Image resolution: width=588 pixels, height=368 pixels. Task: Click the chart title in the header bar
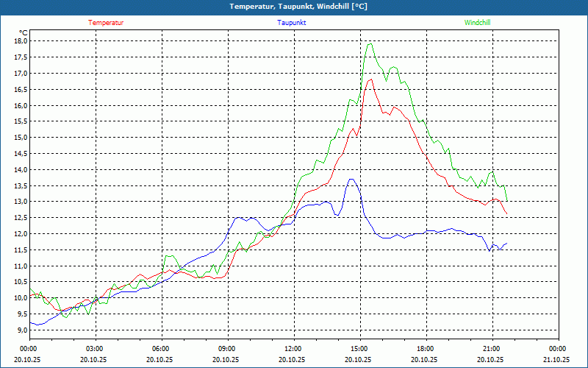pos(293,7)
